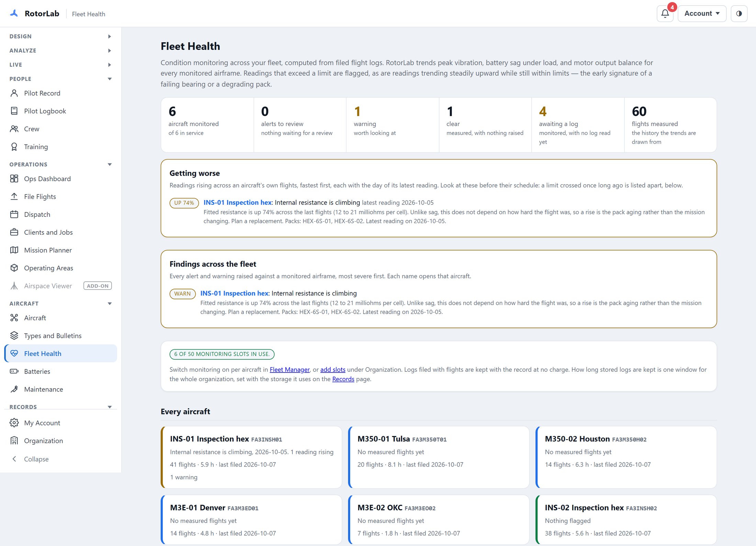Click the Batteries battery icon
The image size is (756, 546).
(14, 371)
